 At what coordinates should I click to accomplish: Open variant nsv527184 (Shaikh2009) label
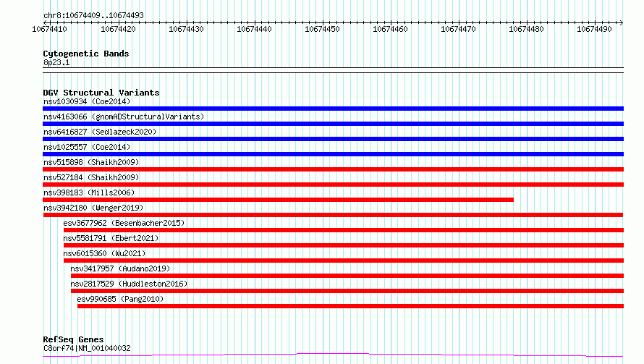(x=91, y=177)
